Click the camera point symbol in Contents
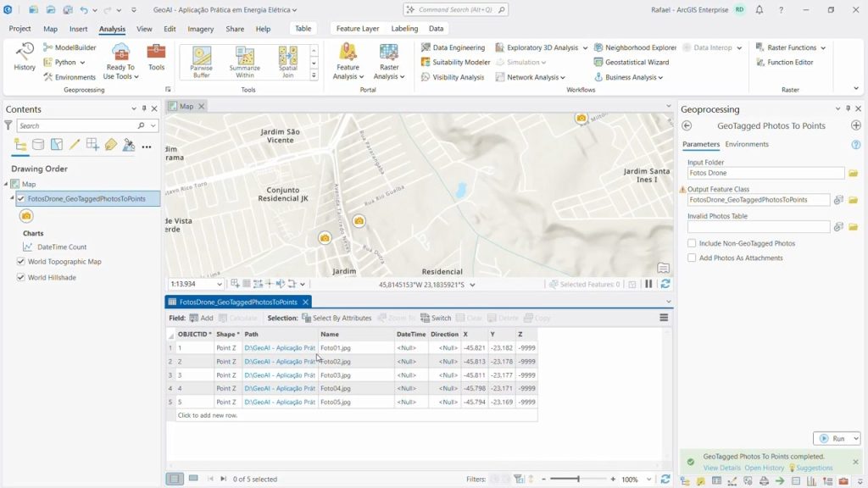The image size is (868, 488). 26,216
